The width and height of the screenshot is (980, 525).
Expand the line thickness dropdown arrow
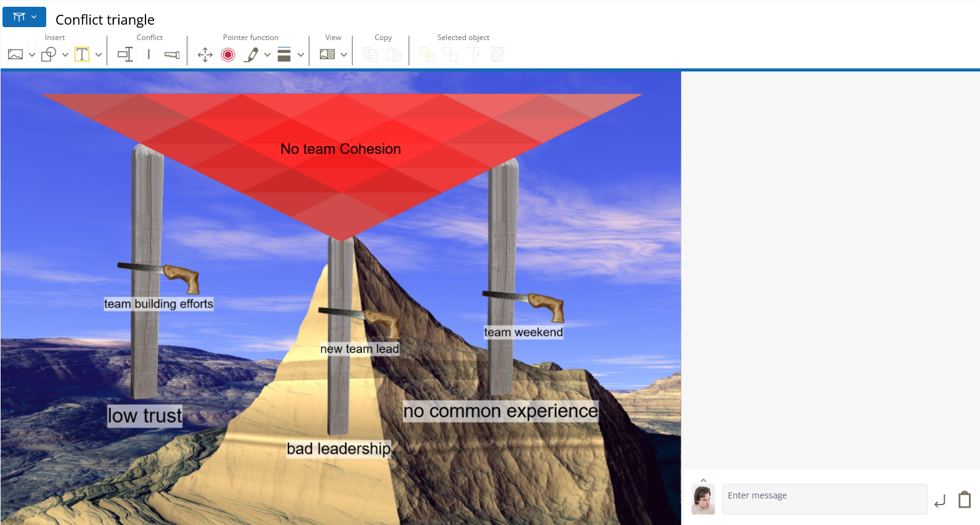[x=301, y=55]
